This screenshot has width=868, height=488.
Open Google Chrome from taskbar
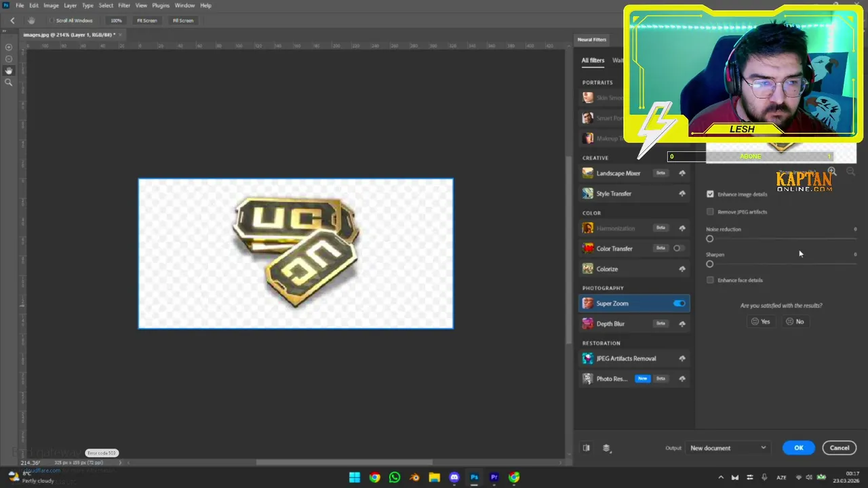coord(374,477)
